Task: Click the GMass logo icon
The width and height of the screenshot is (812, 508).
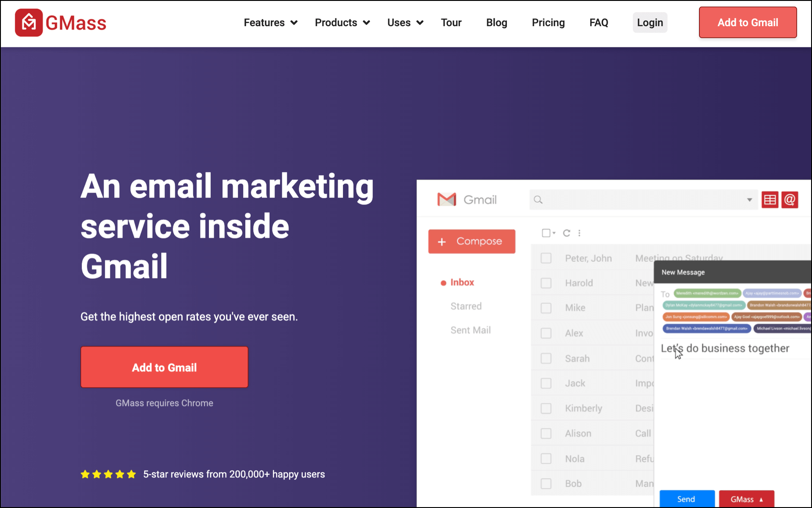Action: click(29, 23)
